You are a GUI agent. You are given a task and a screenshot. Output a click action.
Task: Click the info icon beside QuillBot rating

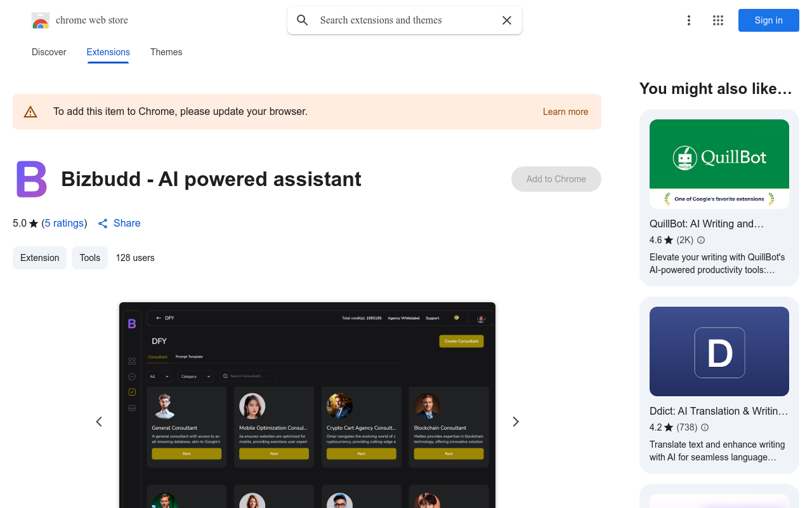tap(701, 240)
